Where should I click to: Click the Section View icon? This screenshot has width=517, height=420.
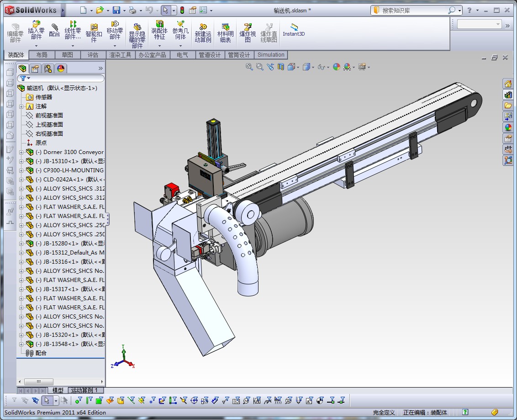(x=280, y=67)
